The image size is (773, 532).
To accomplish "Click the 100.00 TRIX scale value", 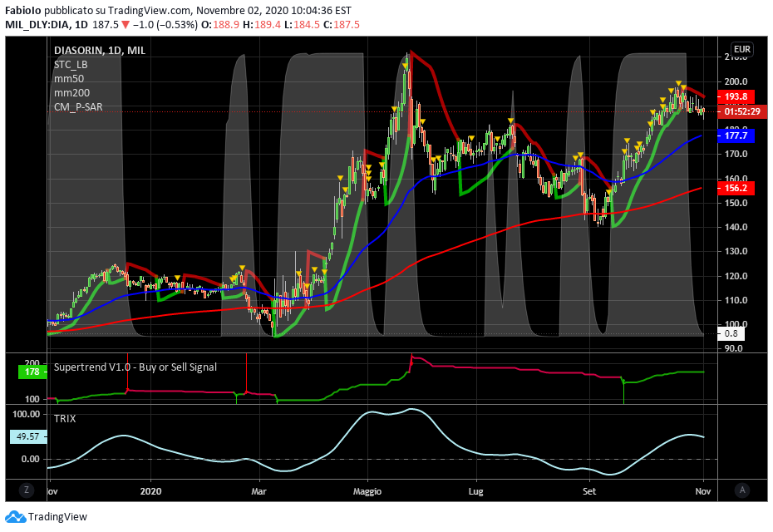I will pyautogui.click(x=26, y=414).
